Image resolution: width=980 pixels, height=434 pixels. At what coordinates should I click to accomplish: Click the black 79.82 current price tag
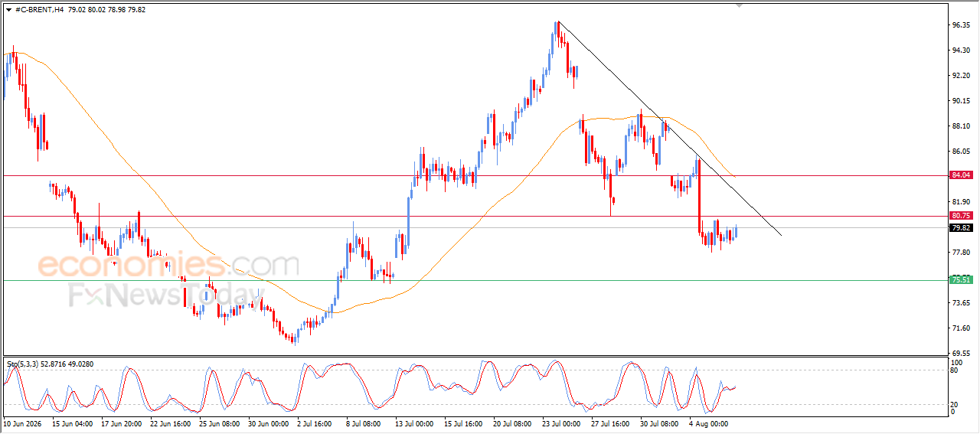pyautogui.click(x=961, y=228)
